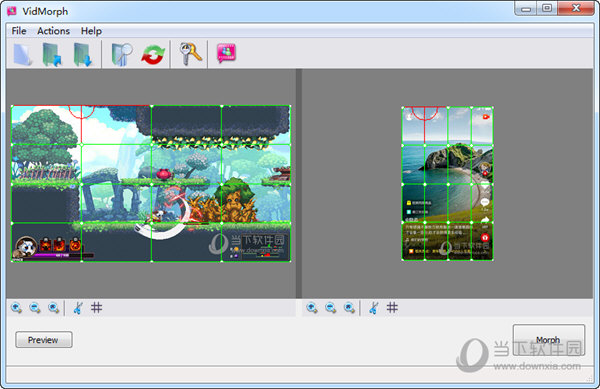Load source video with left import icon

(x=52, y=54)
